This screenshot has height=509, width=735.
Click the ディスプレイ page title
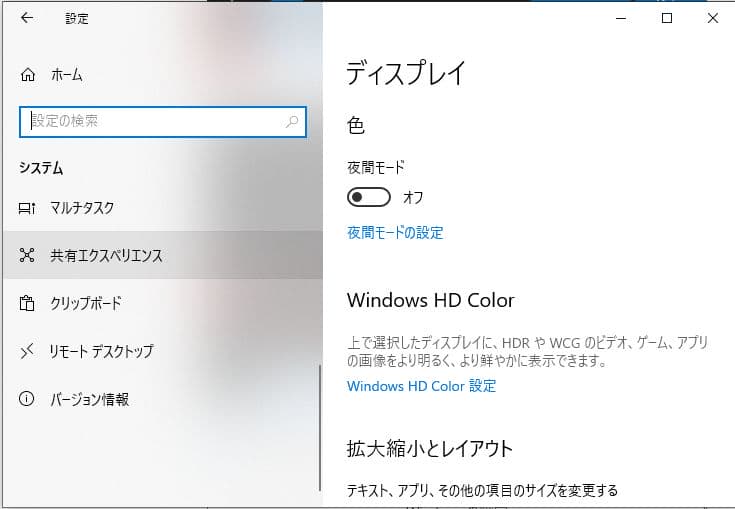[405, 73]
